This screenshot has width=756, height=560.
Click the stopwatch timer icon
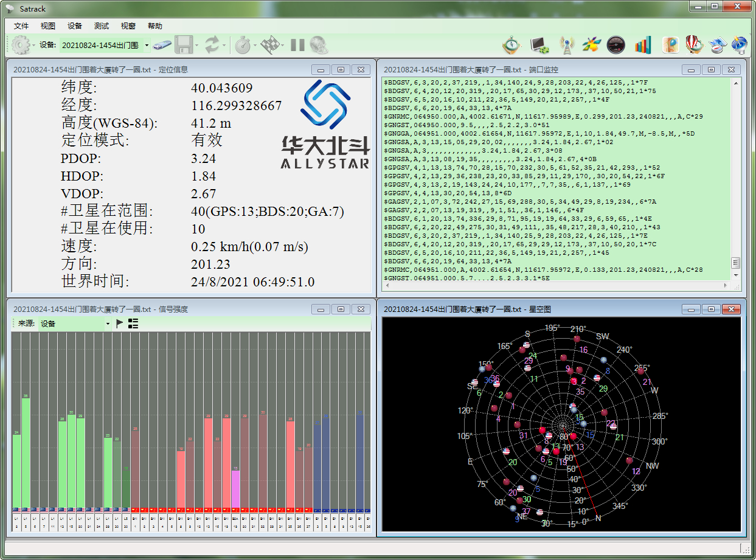243,45
